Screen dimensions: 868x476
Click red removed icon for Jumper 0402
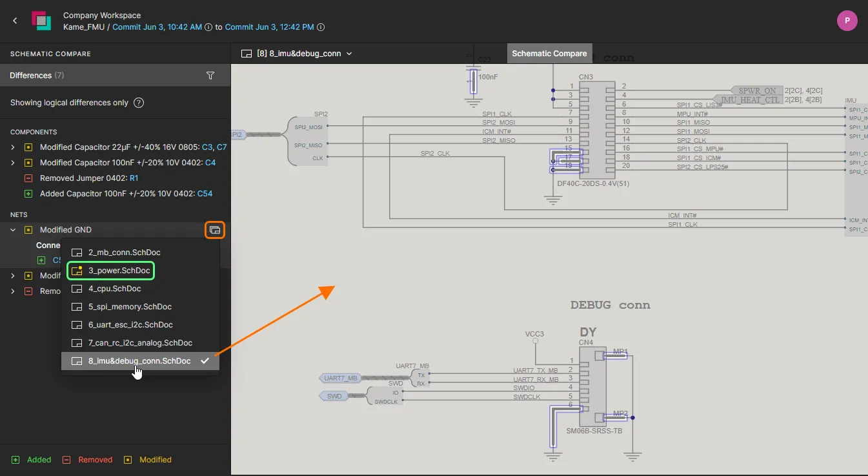pos(28,178)
